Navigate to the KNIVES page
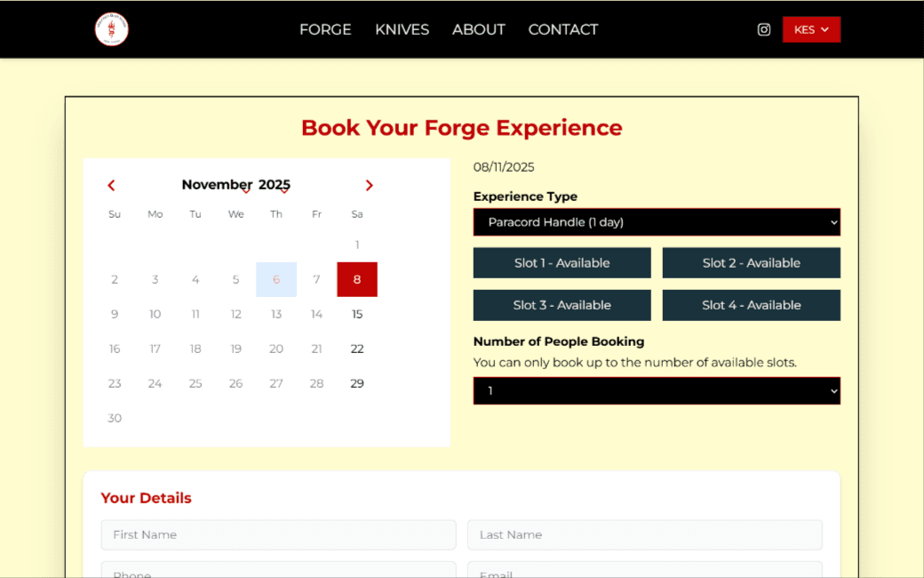924x578 pixels. [x=402, y=29]
